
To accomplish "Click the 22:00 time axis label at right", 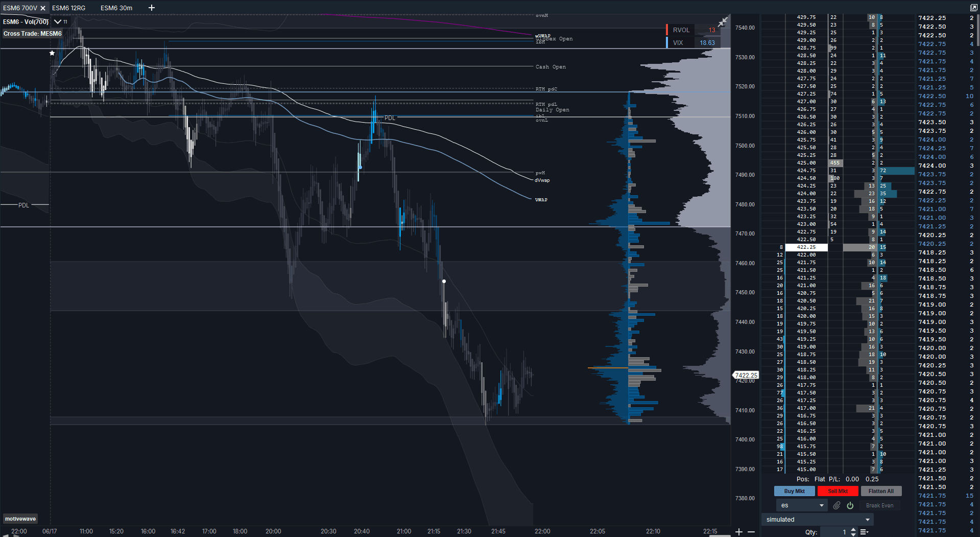I will (x=542, y=531).
